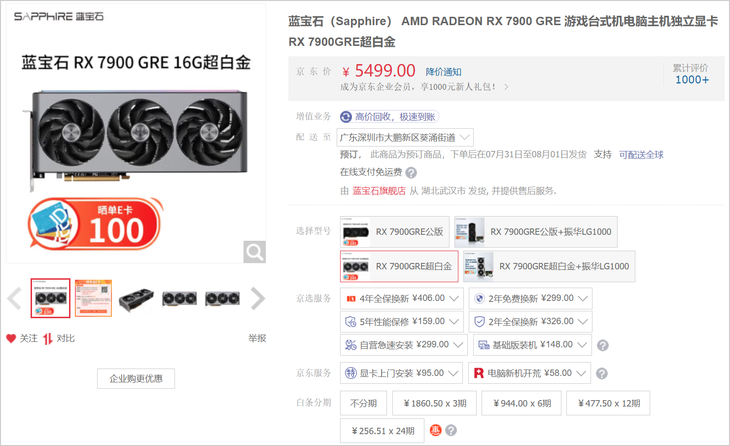Open the delivery address dropdown 广东深圳市
This screenshot has height=446, width=730.
tap(405, 137)
